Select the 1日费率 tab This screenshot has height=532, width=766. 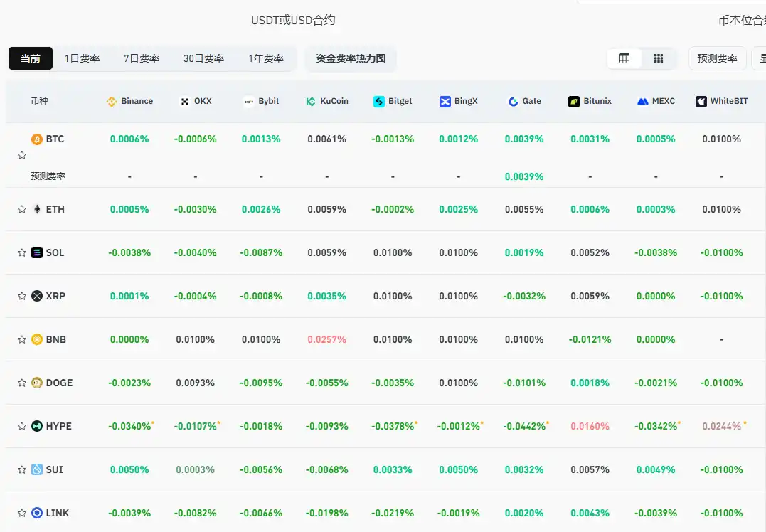(82, 58)
